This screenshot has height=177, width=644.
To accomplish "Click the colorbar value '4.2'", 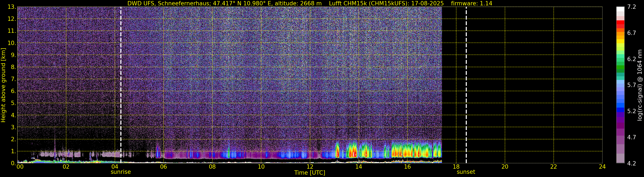I will coord(632,163).
